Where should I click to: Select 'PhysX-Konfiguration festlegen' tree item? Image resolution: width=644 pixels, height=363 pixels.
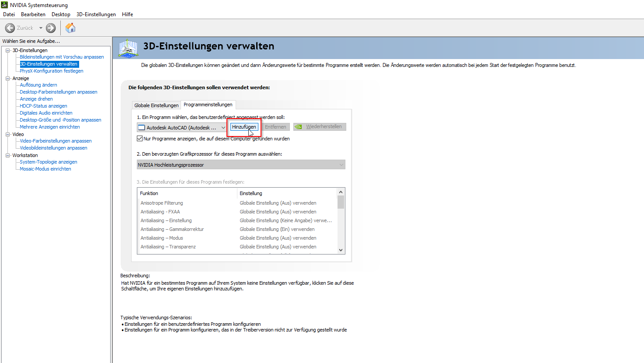pyautogui.click(x=51, y=71)
